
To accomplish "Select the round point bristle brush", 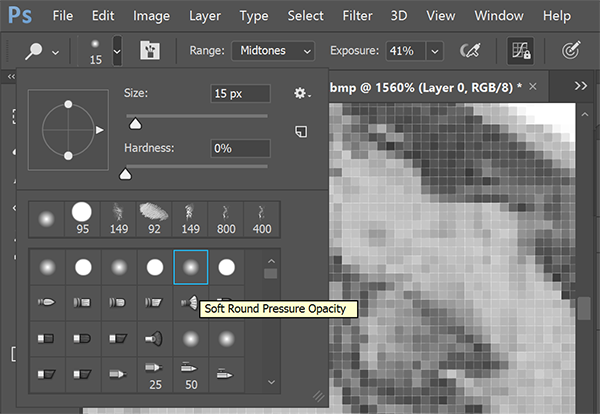I will pos(47,303).
